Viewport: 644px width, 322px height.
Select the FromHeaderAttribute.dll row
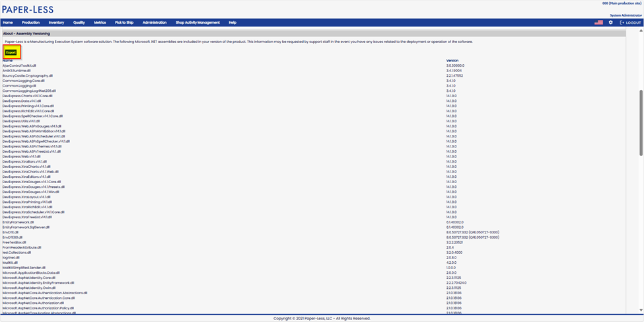coord(22,247)
